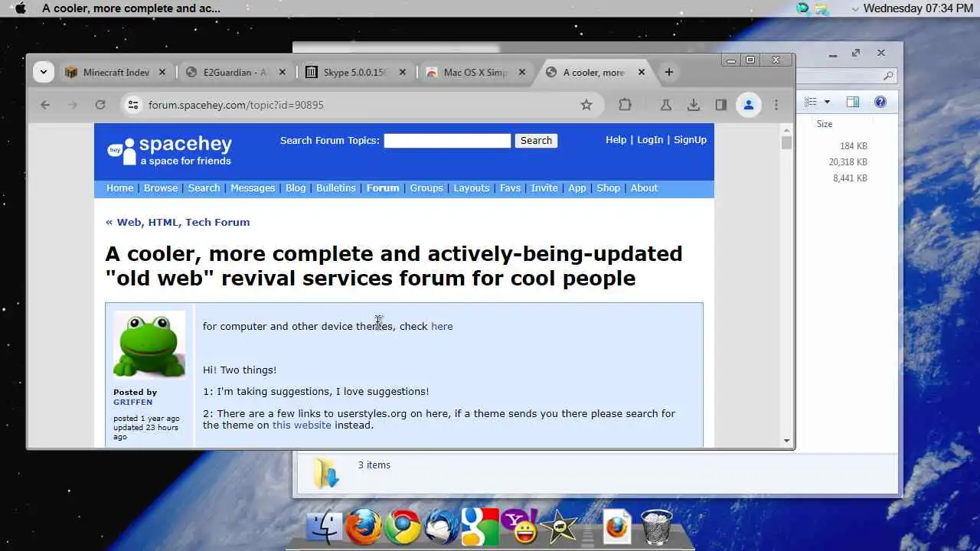
Task: Open Shop in spacehey navigation
Action: tap(609, 187)
